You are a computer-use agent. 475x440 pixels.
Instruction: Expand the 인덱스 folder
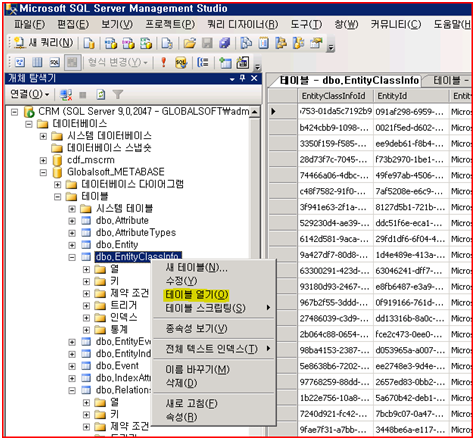point(86,318)
